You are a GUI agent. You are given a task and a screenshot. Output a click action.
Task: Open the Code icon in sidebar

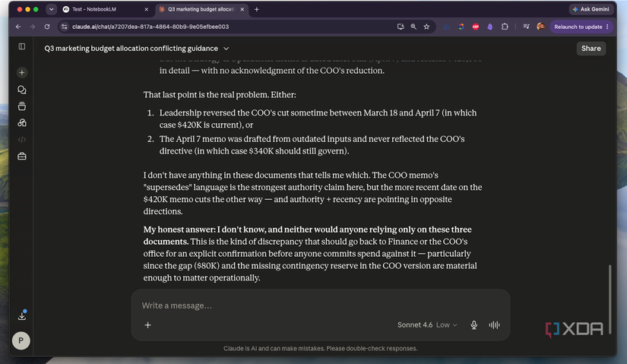(x=22, y=140)
